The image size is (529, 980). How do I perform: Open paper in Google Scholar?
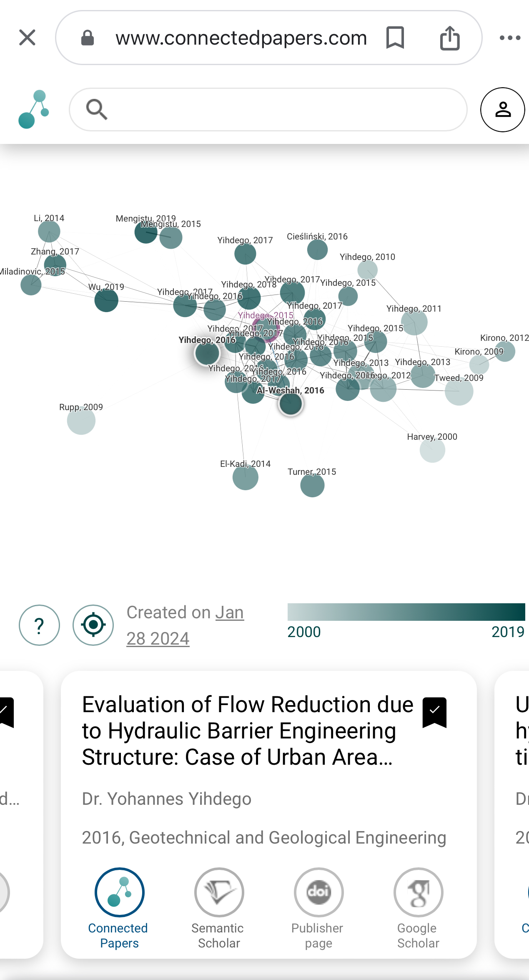click(x=418, y=908)
